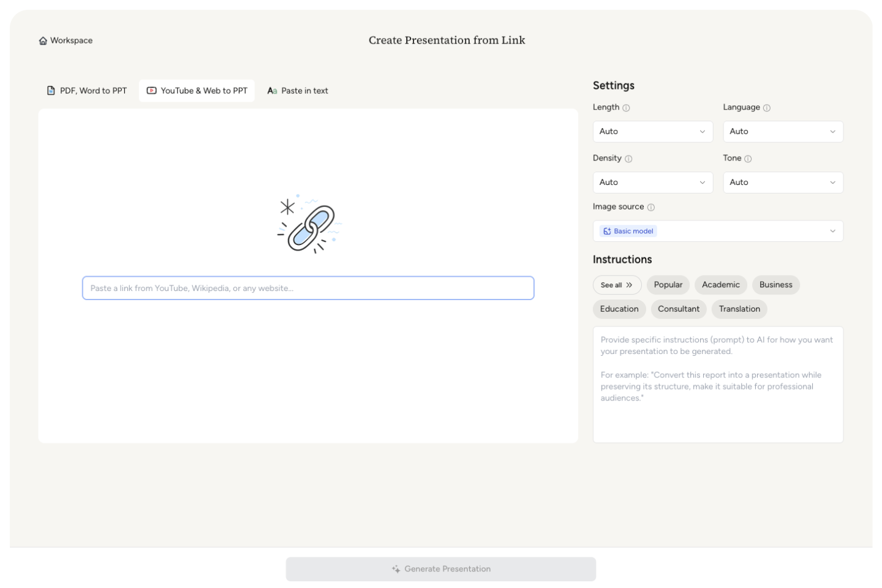Click the chain link illustration
This screenshot has width=882, height=588.
(x=309, y=225)
